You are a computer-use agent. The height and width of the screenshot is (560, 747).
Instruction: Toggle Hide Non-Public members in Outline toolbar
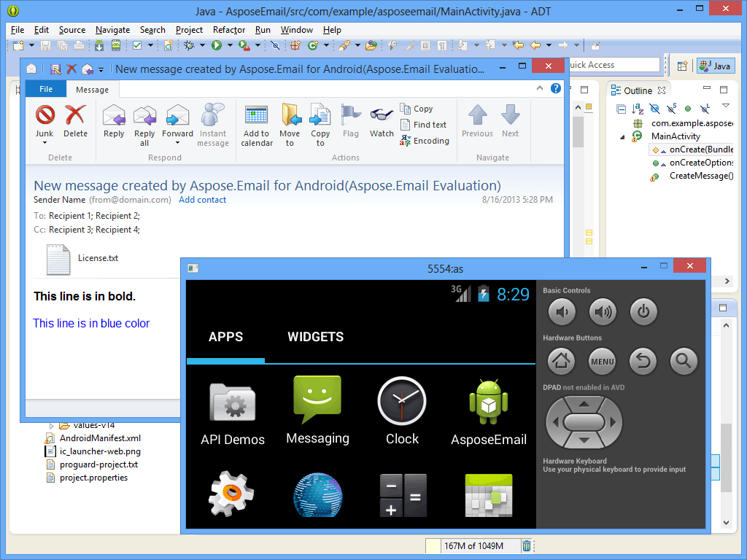click(x=688, y=109)
